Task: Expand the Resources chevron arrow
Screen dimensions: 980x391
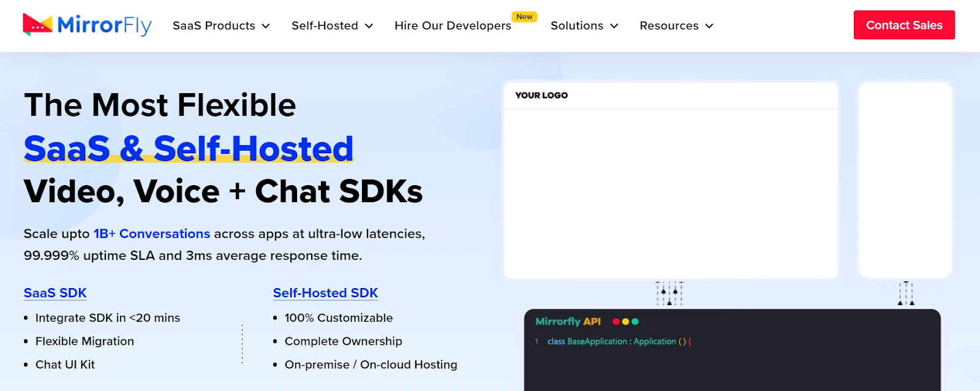Action: (709, 26)
